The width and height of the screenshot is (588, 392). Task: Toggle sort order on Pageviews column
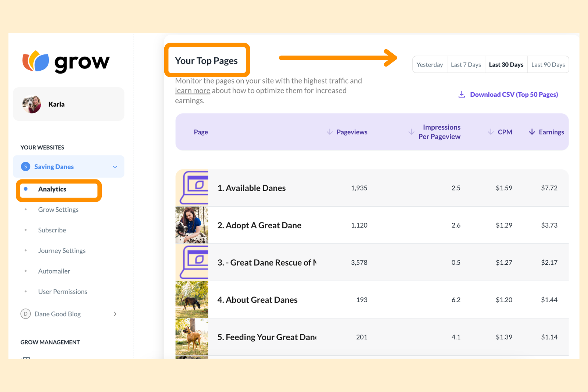330,132
